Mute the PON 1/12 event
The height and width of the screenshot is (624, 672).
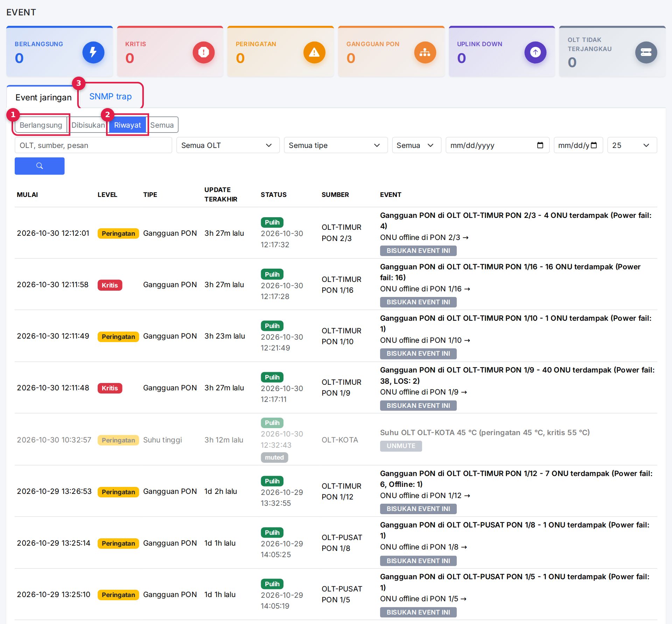418,509
